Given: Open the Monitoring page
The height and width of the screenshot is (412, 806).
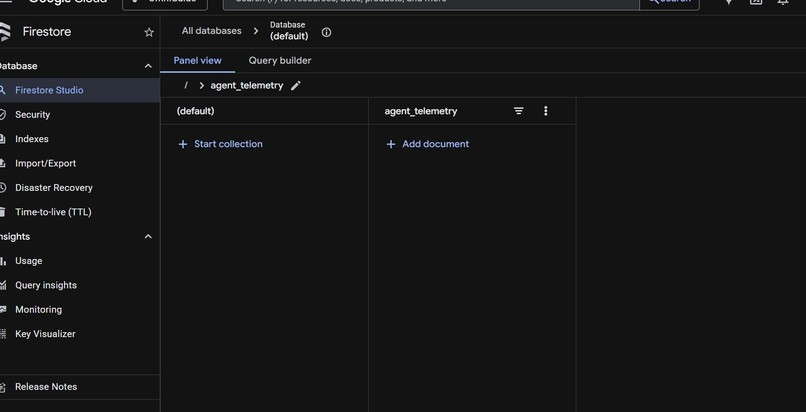Looking at the screenshot, I should (x=80, y=309).
